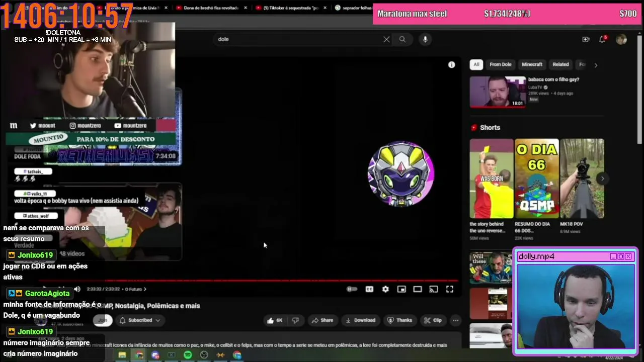Advance the filter chips with the right arrow
Screen dimensions: 644x362
(596, 65)
